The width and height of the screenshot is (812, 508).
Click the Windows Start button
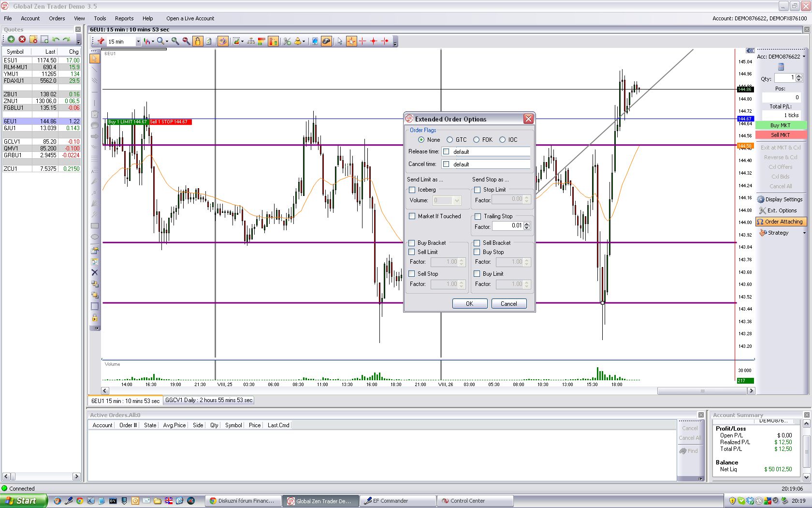(24, 501)
